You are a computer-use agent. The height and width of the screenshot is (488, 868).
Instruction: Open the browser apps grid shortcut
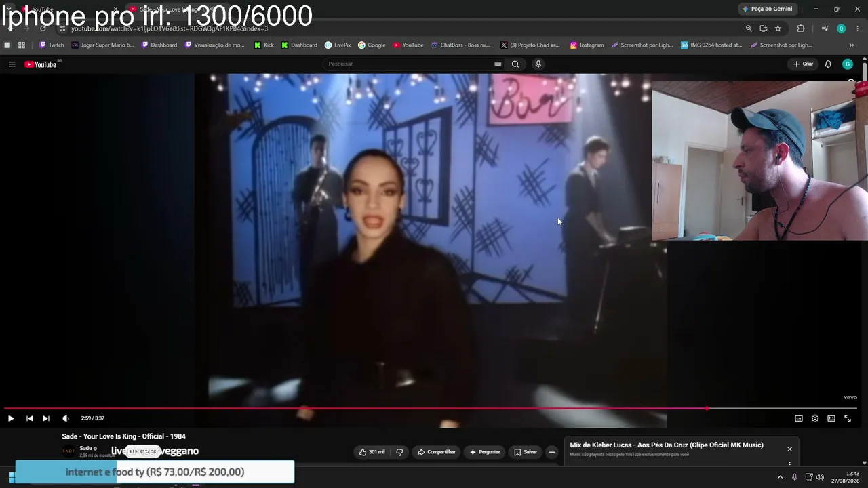[22, 45]
